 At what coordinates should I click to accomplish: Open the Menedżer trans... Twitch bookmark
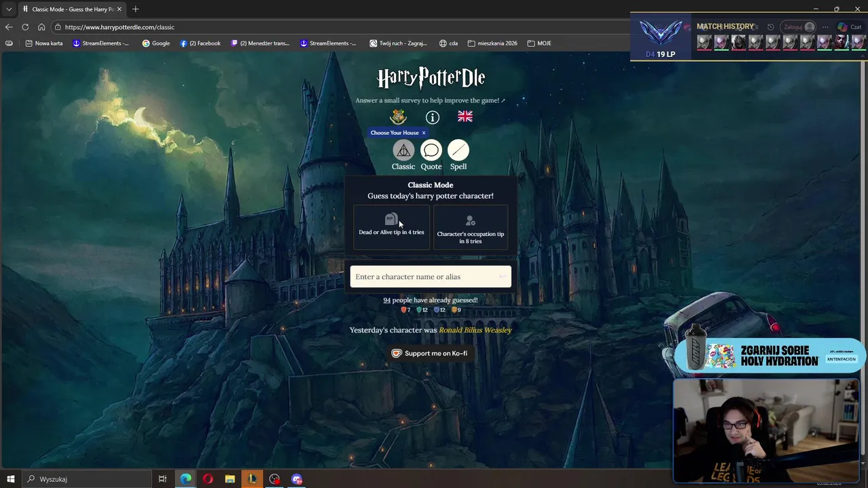pyautogui.click(x=260, y=43)
